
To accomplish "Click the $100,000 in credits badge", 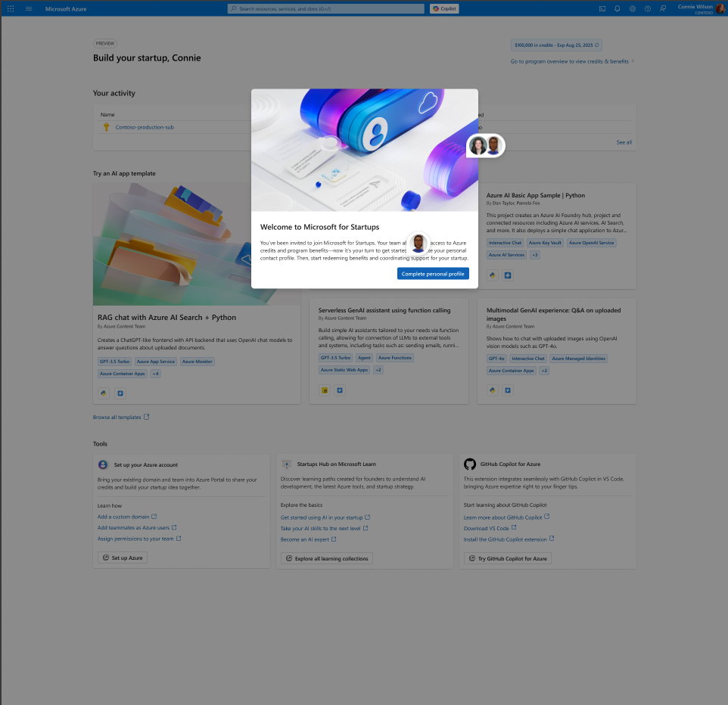I will click(556, 45).
